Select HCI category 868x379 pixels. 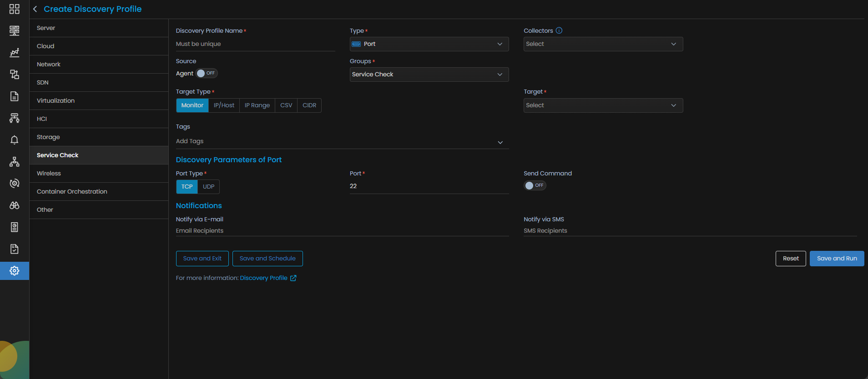tap(99, 119)
